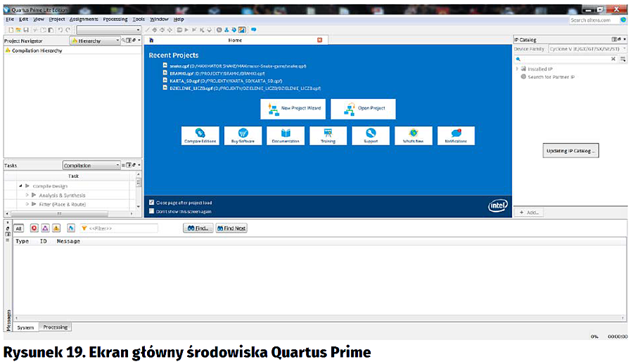Open the Documentation book tile
633x364 pixels.
[x=286, y=135]
